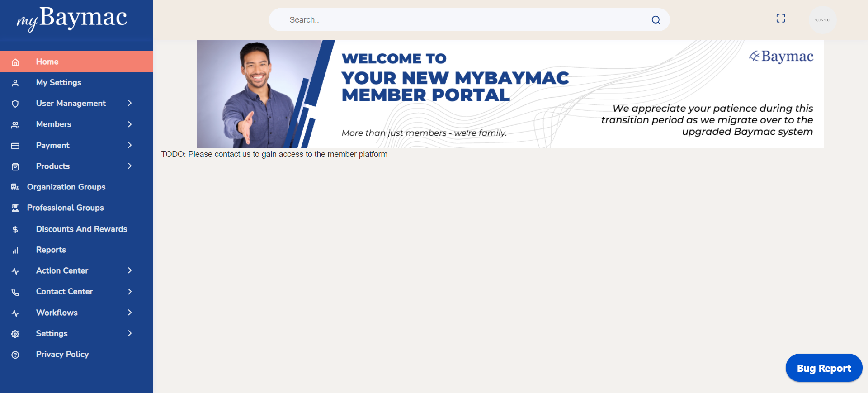The width and height of the screenshot is (868, 393).
Task: Click the TODO contact us message text
Action: click(274, 154)
